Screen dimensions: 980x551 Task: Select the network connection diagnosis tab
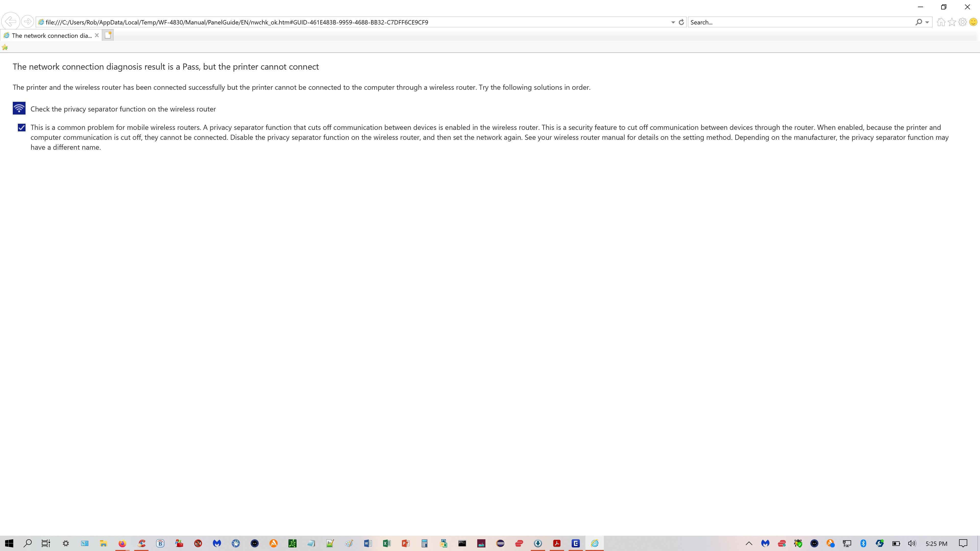50,35
